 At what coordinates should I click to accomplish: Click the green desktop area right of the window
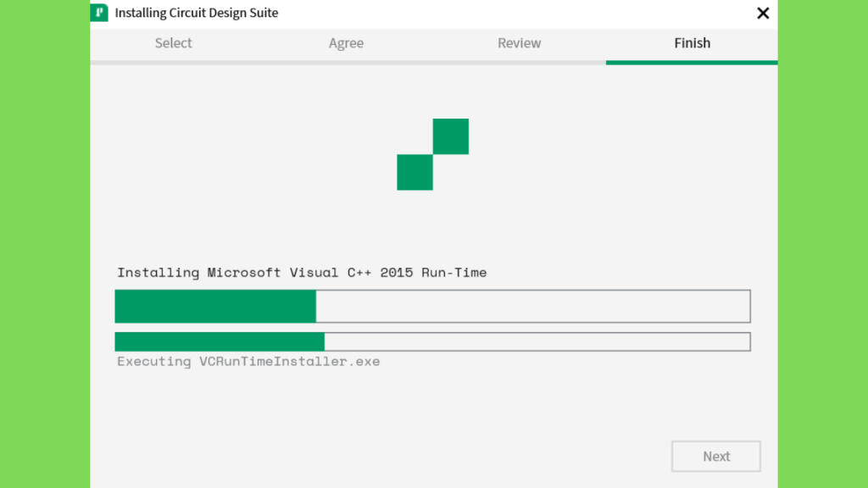[822, 244]
